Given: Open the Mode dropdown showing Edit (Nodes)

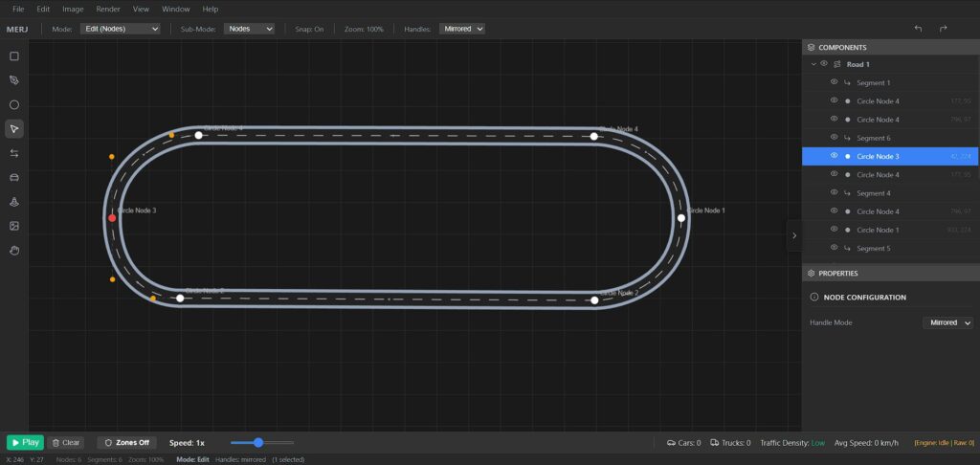Looking at the screenshot, I should pyautogui.click(x=120, y=29).
